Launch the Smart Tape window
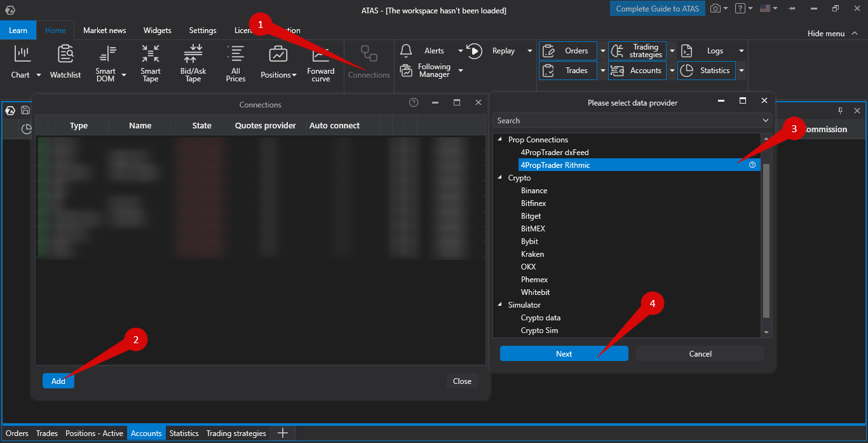 (x=151, y=62)
